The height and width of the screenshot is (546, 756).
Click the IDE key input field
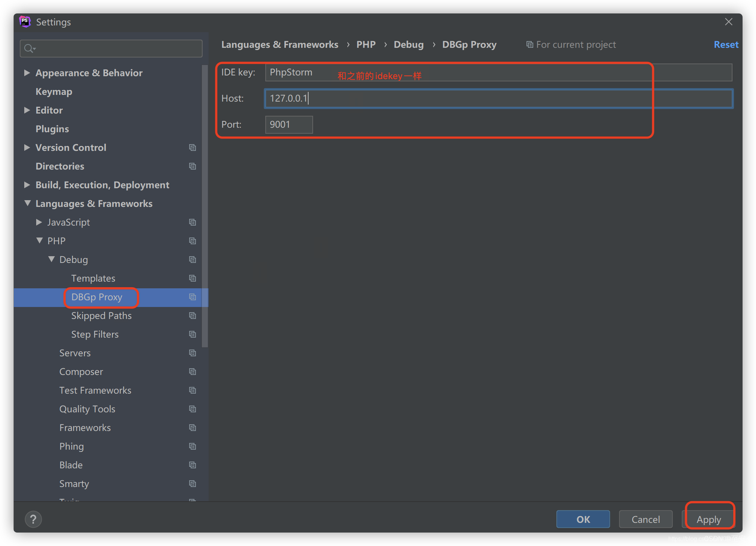coord(499,72)
